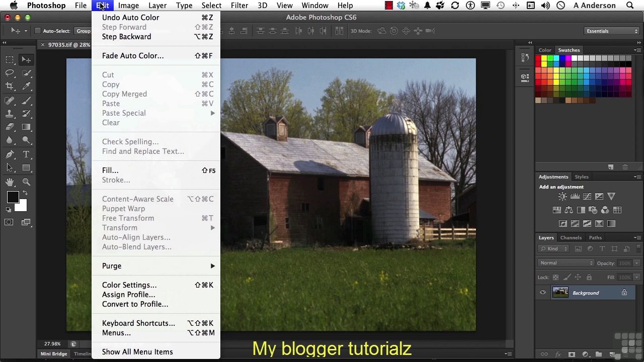Select the Rectangle shape tool
Viewport: 644px width, 362px height.
(26, 168)
